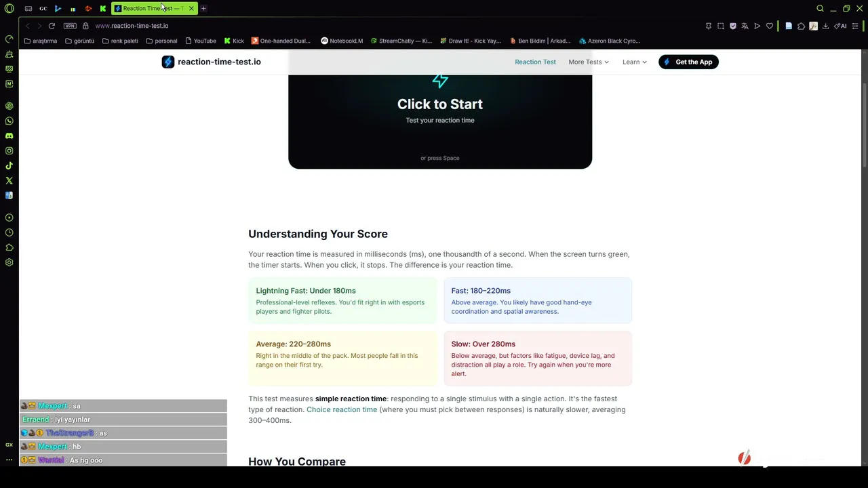Open the görüntü bookmarks folder
This screenshot has height=488, width=868.
tap(80, 41)
